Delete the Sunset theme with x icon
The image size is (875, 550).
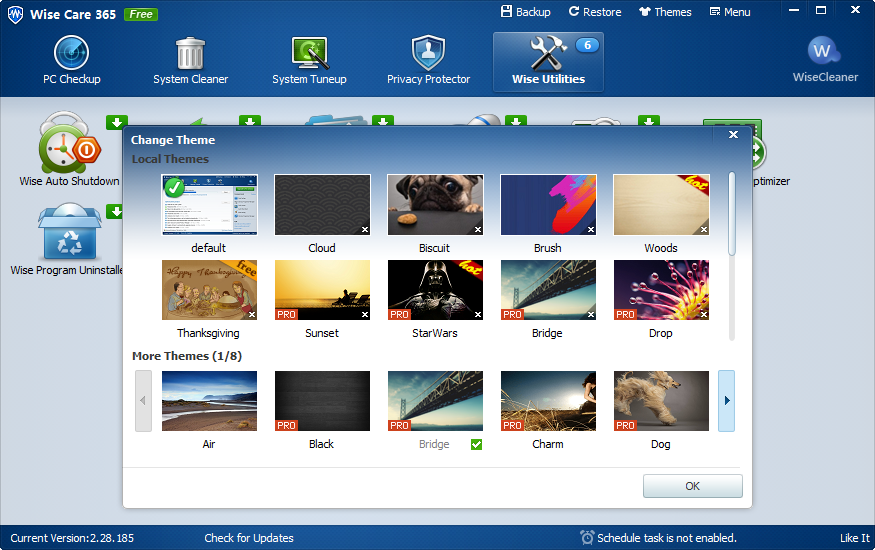coord(364,315)
